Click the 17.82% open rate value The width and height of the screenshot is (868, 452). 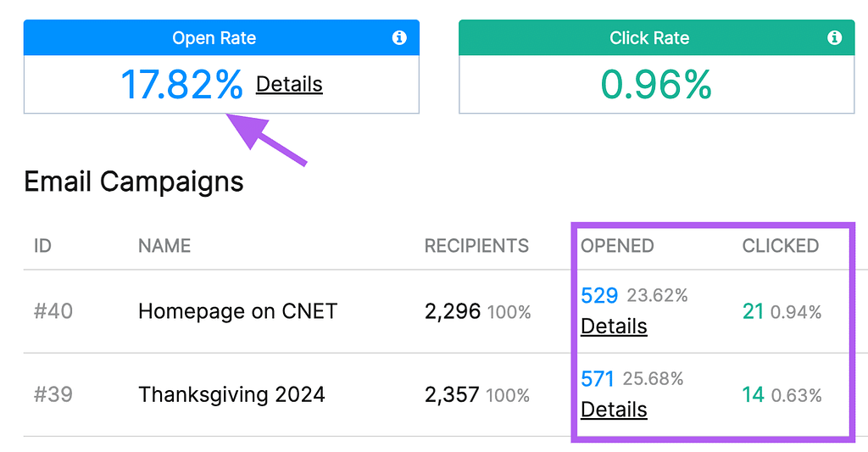coord(181,85)
